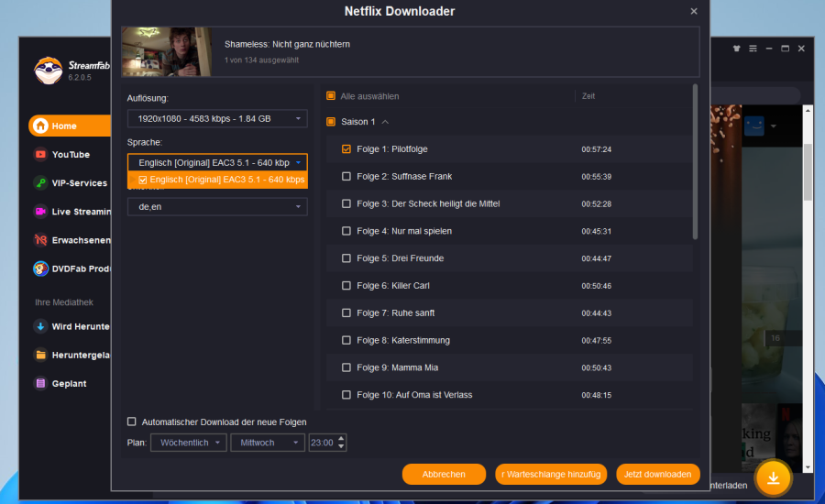Select the Live Streaming sidebar icon
The height and width of the screenshot is (504, 825).
coord(41,212)
